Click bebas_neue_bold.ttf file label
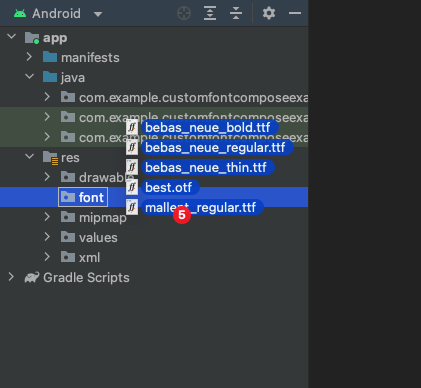 pyautogui.click(x=210, y=128)
